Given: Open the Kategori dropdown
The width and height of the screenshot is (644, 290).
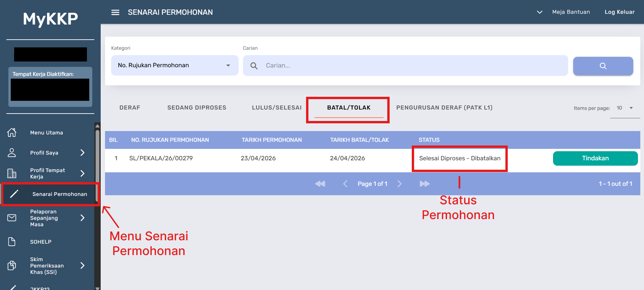Looking at the screenshot, I should [x=175, y=66].
